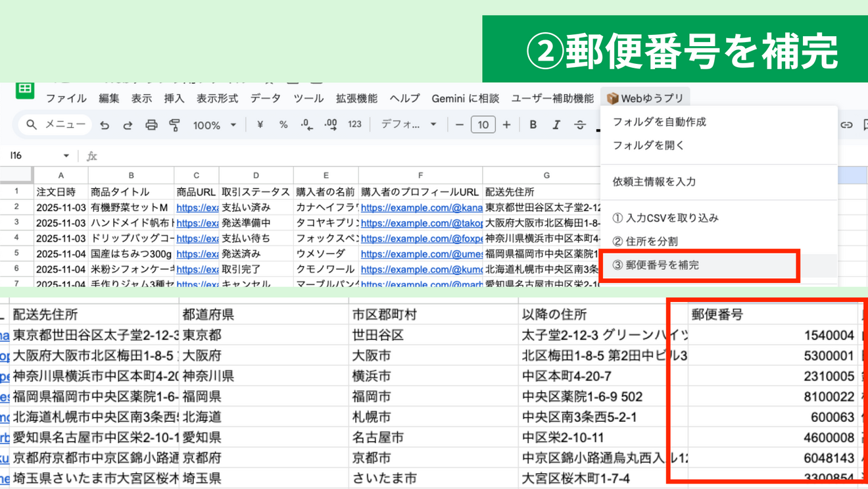Click the undo arrow in the toolbar

[x=105, y=125]
